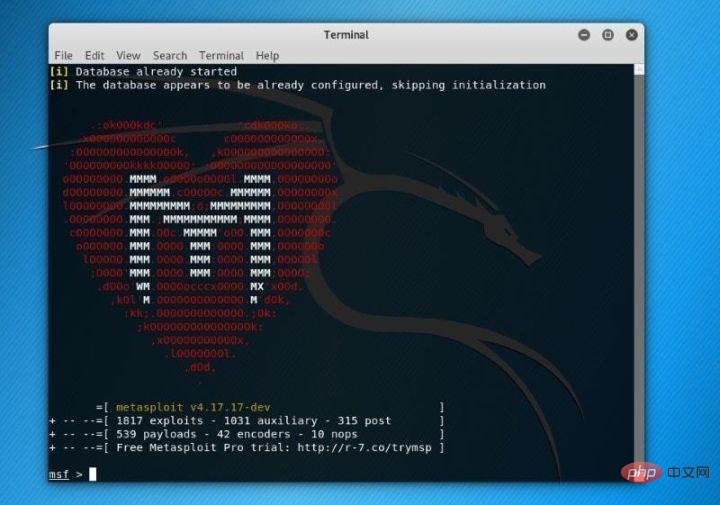This screenshot has width=720, height=505.
Task: Click the cursor after the msf prompt
Action: pyautogui.click(x=93, y=474)
